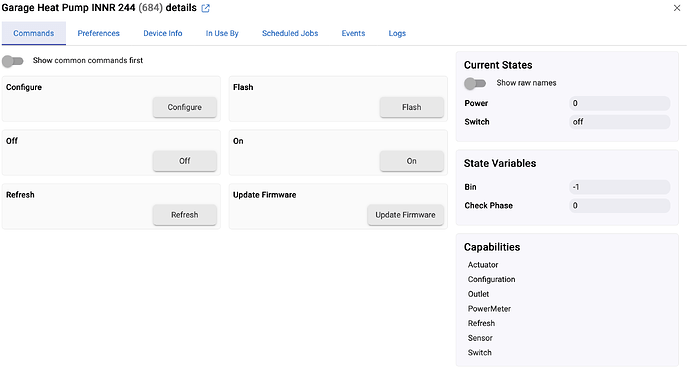The height and width of the screenshot is (390, 689).
Task: Switch to the In Use By tab
Action: [x=222, y=33]
